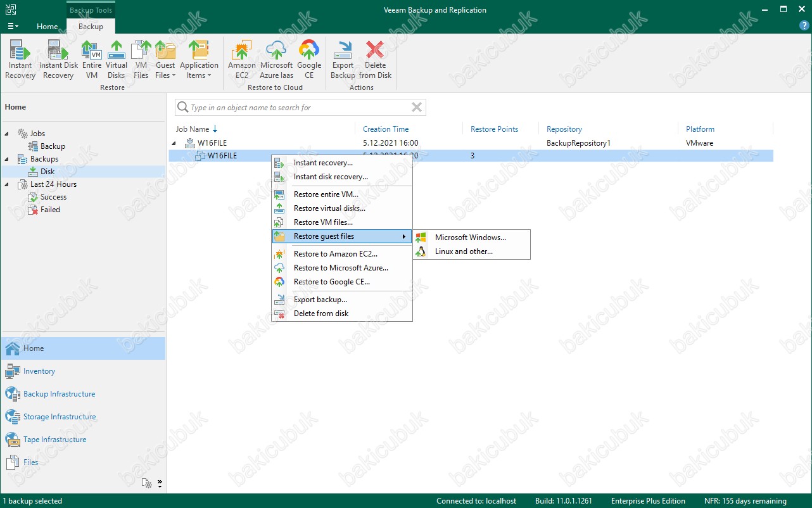
Task: Select Microsoft Windows... submenu option
Action: point(472,238)
